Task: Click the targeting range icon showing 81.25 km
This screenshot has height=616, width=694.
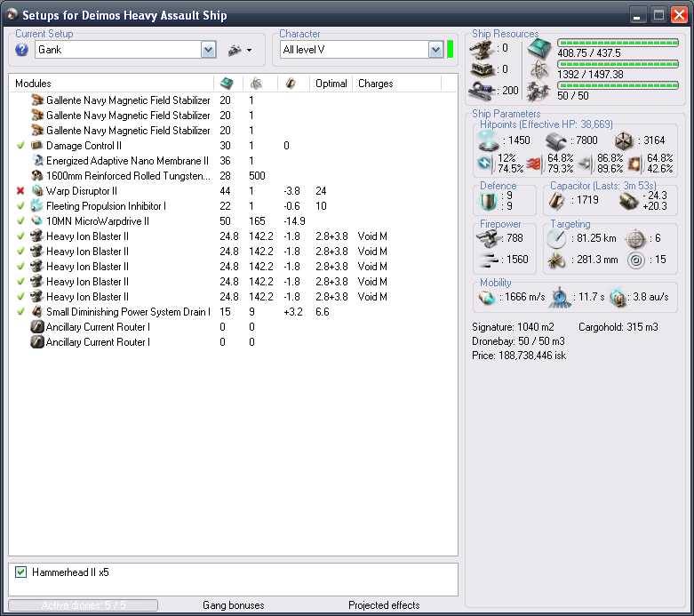Action: pos(556,239)
